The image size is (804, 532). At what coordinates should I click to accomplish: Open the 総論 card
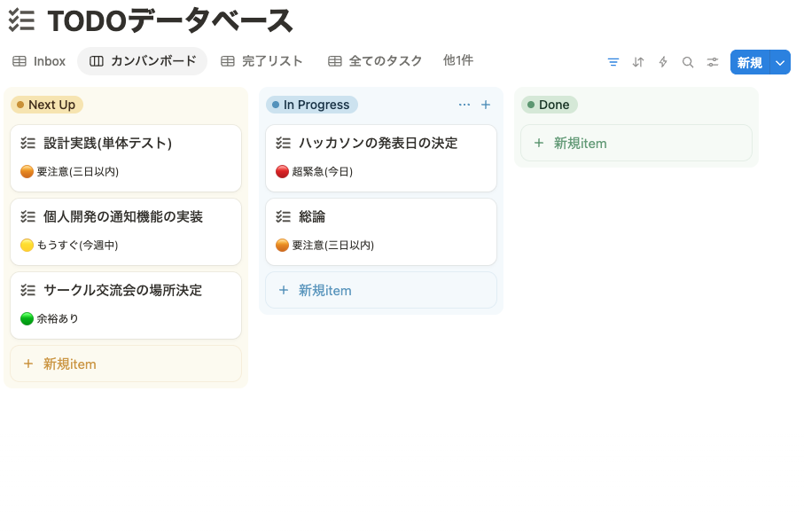click(381, 232)
